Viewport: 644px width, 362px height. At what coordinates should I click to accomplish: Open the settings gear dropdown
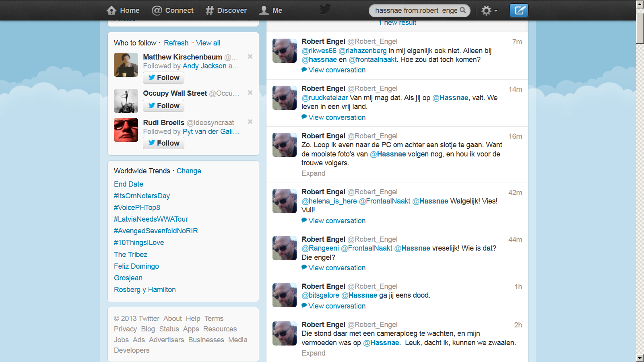489,10
